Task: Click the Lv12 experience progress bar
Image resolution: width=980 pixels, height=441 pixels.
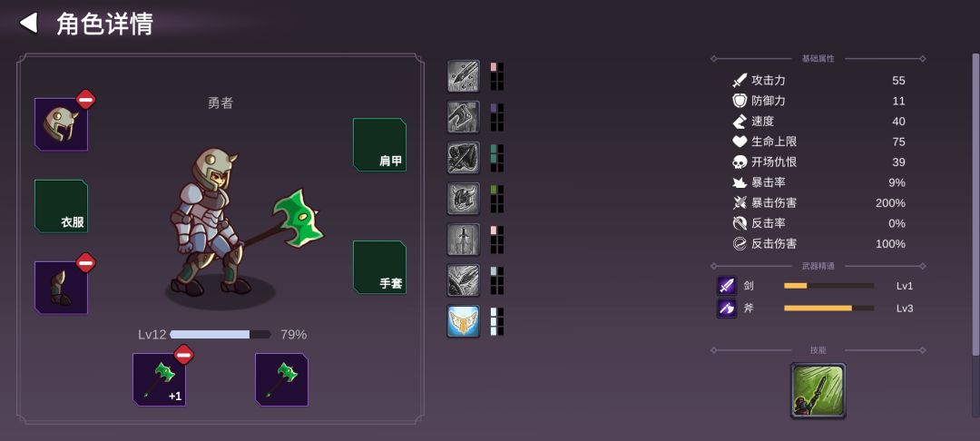Action: 220,335
